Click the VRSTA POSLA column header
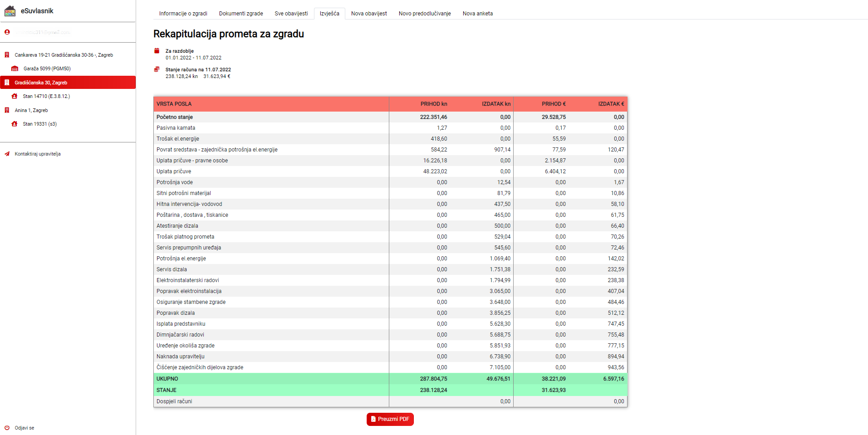This screenshot has width=868, height=435. [x=174, y=104]
